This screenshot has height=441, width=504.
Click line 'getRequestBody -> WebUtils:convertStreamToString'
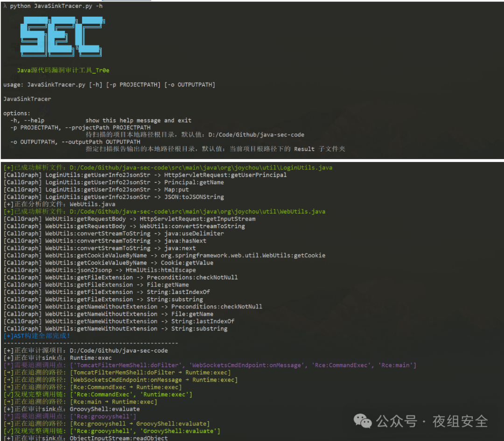coord(124,226)
